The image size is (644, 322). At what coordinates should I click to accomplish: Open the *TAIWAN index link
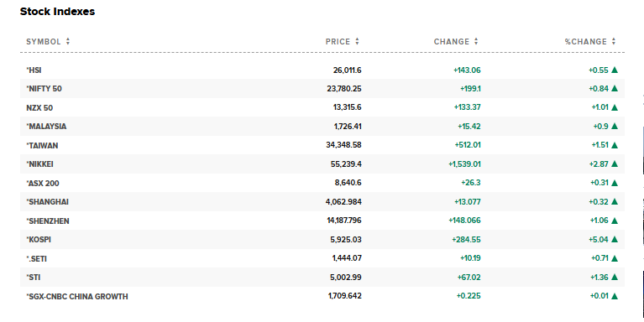pyautogui.click(x=42, y=146)
